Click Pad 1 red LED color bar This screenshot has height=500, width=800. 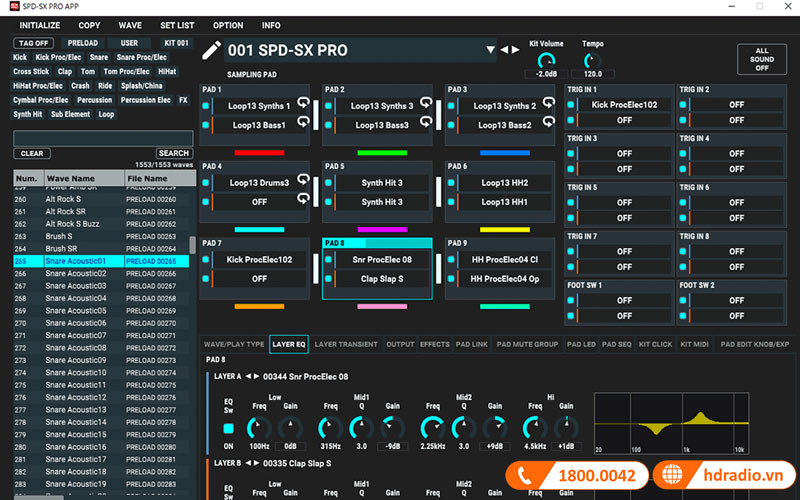tap(259, 153)
